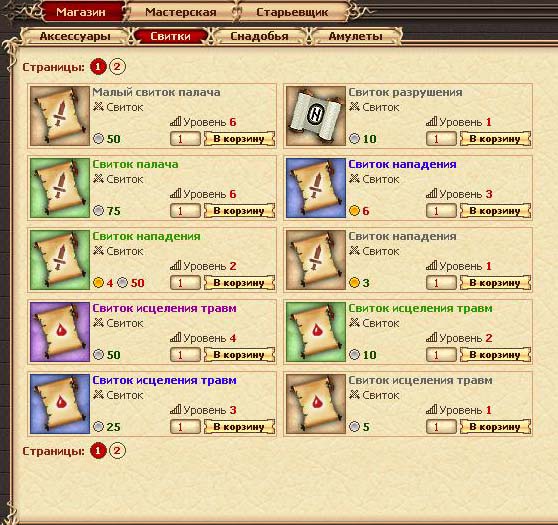Click the Малый свиток палача scroll icon
The height and width of the screenshot is (525, 558).
[60, 116]
